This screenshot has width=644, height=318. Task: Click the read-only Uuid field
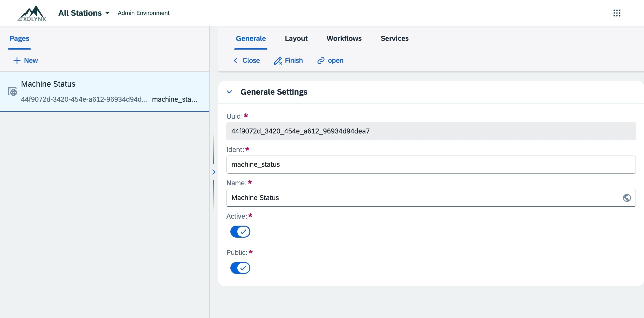tap(431, 131)
